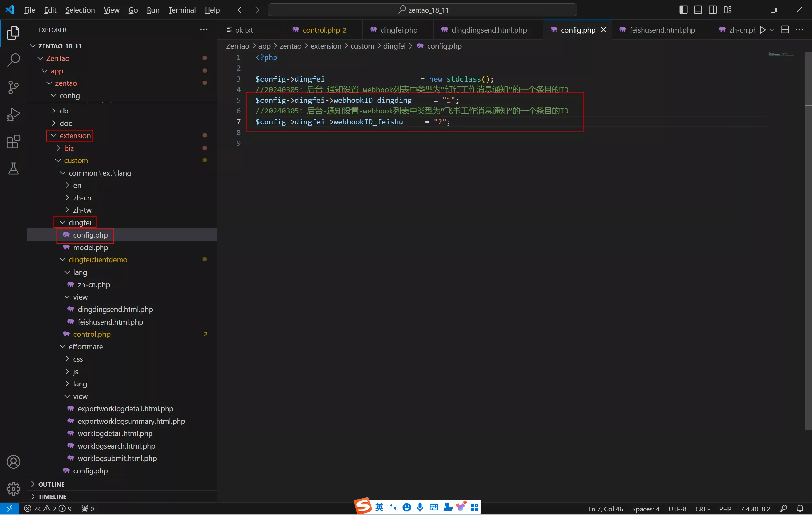This screenshot has width=812, height=515.
Task: Expand the biz folder
Action: (69, 148)
